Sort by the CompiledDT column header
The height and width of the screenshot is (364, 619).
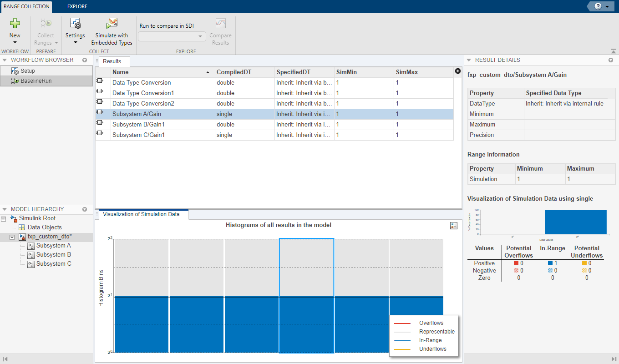pos(233,72)
